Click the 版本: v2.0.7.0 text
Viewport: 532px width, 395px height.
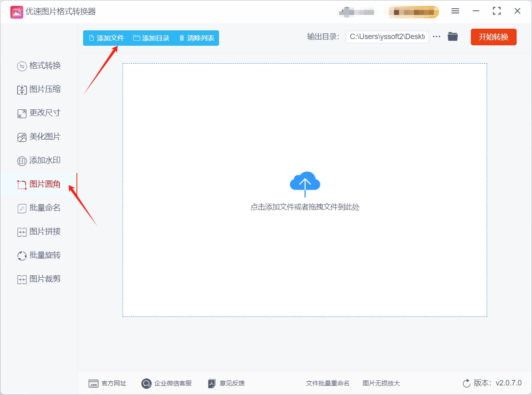coord(498,383)
